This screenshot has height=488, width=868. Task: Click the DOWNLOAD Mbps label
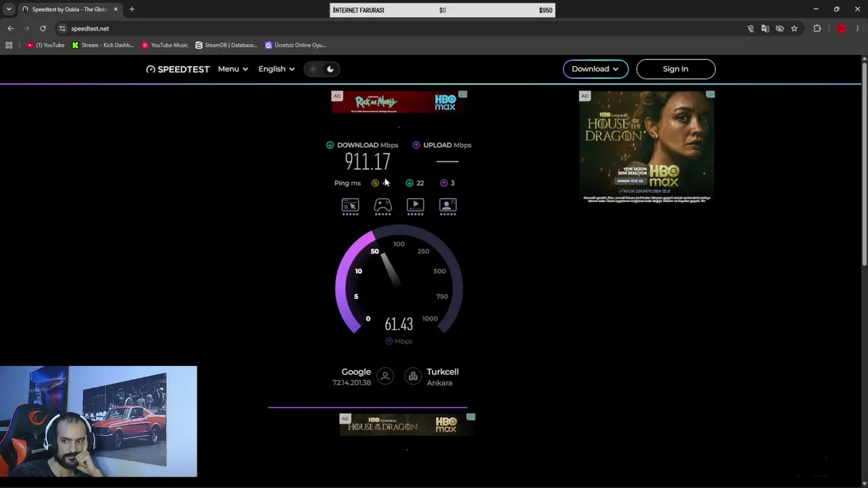(x=368, y=145)
